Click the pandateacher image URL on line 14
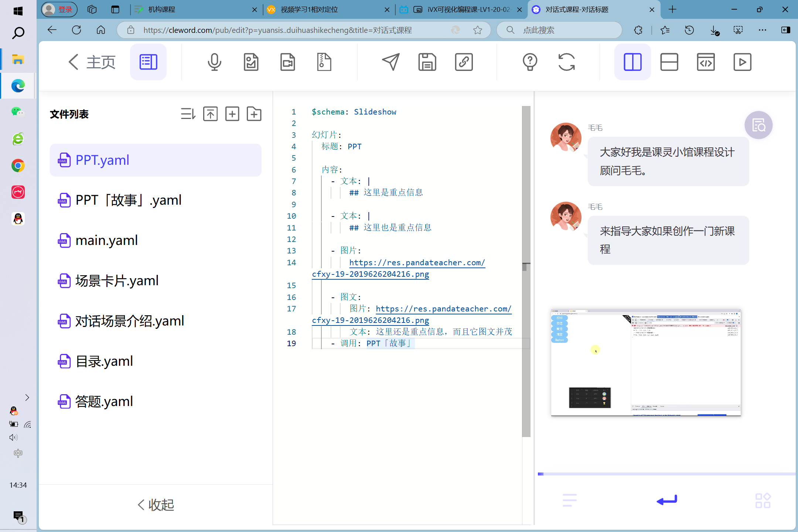This screenshot has height=532, width=798. (x=417, y=263)
